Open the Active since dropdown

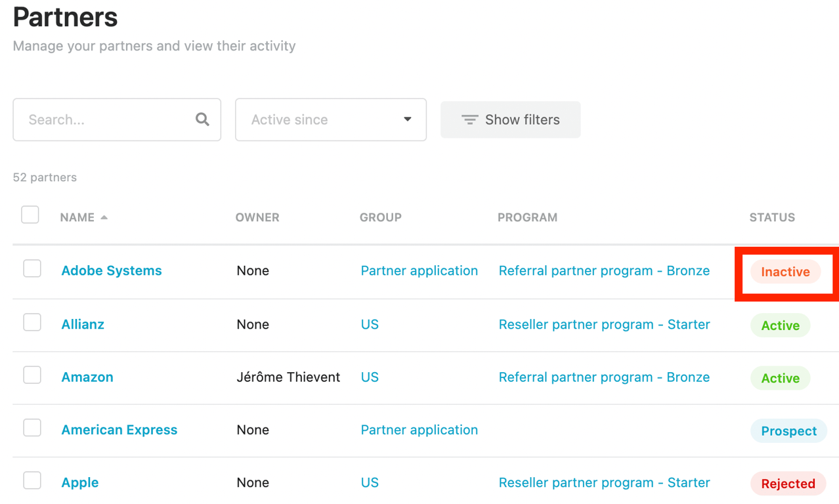point(330,119)
